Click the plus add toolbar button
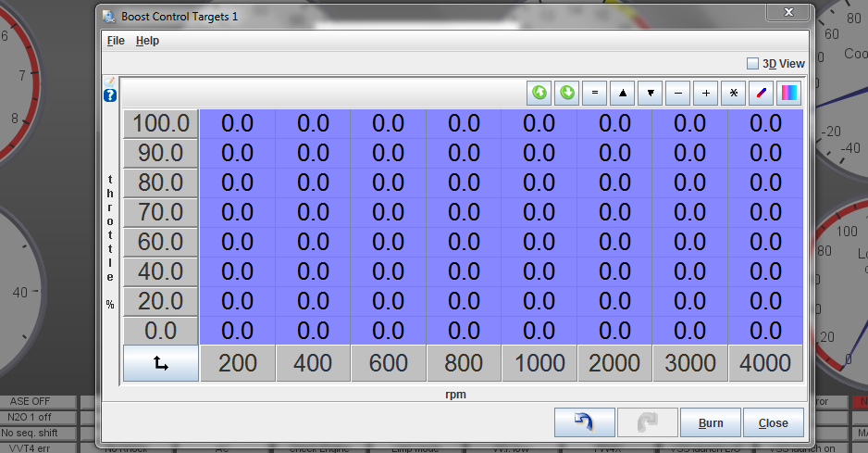The height and width of the screenshot is (453, 868). pos(706,93)
